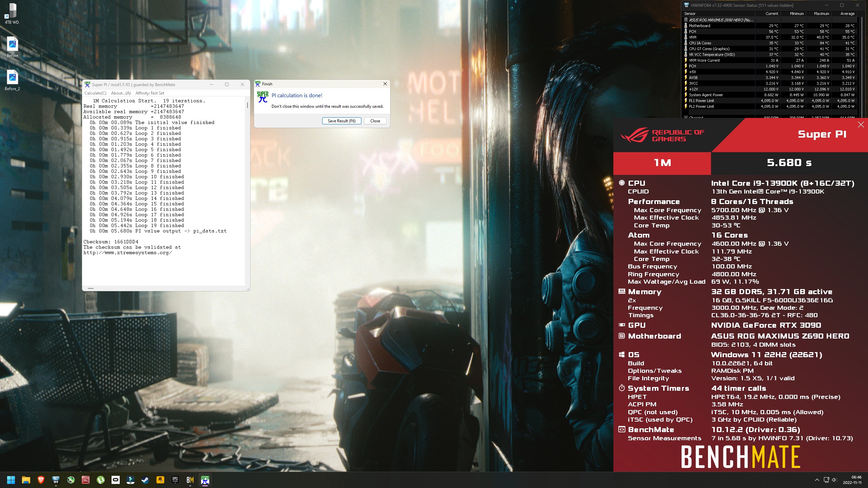Click the HWiNFO64 title bar app icon
The image size is (868, 488).
tap(687, 5)
